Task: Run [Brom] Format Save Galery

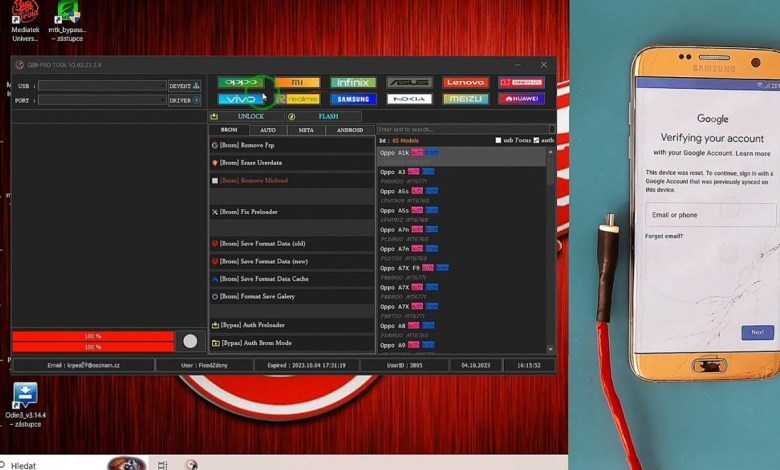Action: (292, 296)
